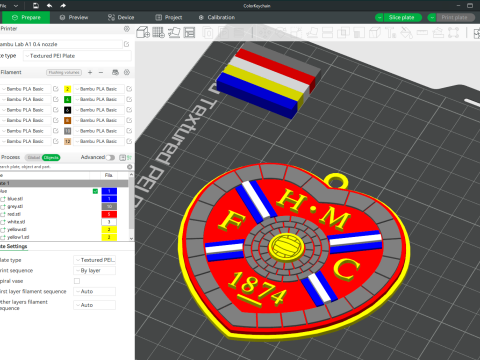The width and height of the screenshot is (480, 360).
Task: Toggle the printable checkbox in the object list
Action: pos(95,191)
